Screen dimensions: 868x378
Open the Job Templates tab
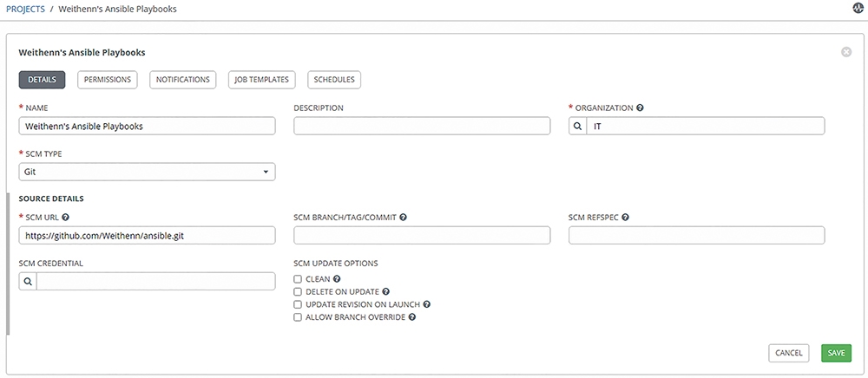coord(262,80)
